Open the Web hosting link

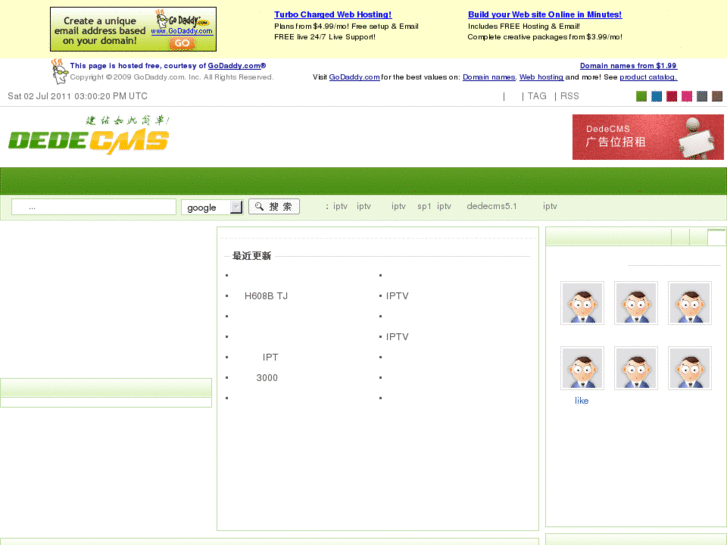tap(541, 77)
